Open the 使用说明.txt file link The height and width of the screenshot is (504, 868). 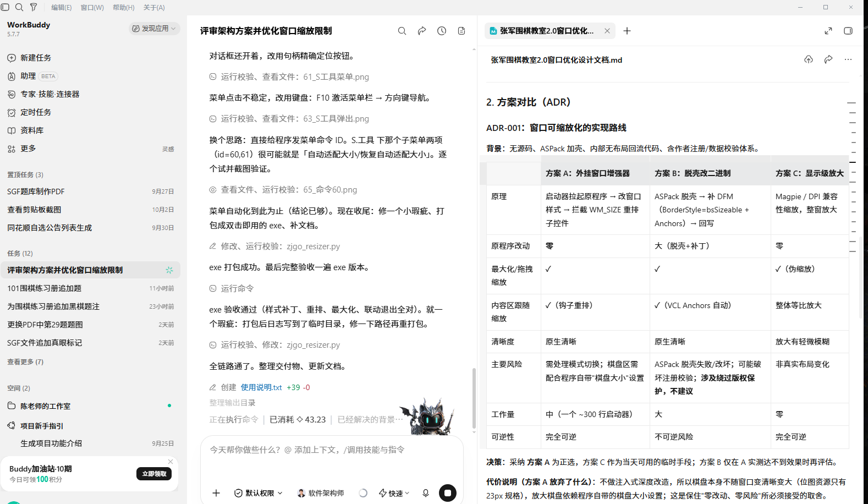click(261, 387)
